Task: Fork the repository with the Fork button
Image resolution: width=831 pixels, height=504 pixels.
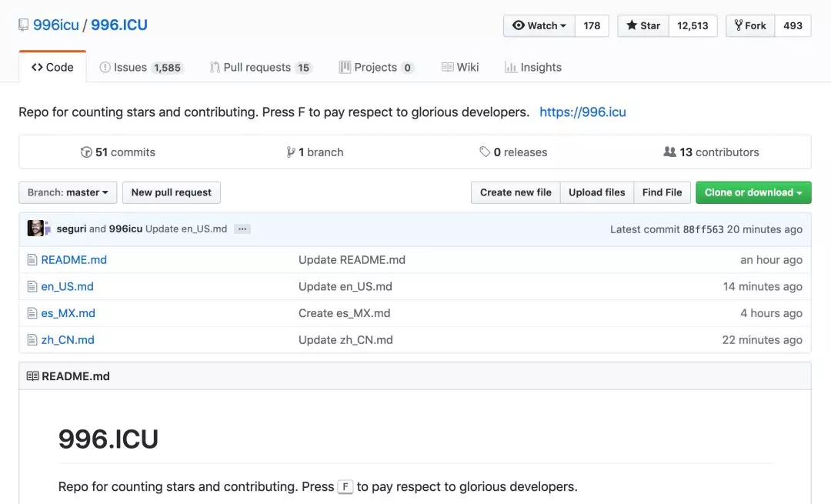Action: point(750,25)
